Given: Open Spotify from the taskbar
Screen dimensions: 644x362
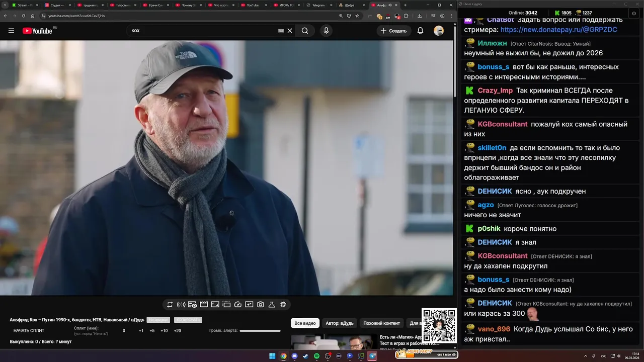Looking at the screenshot, I should 316,356.
